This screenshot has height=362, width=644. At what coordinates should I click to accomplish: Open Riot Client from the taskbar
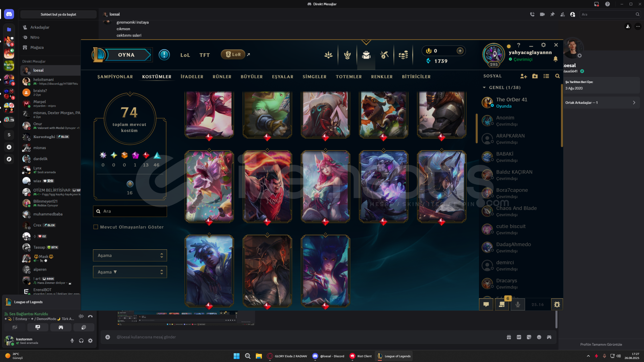tap(361, 356)
